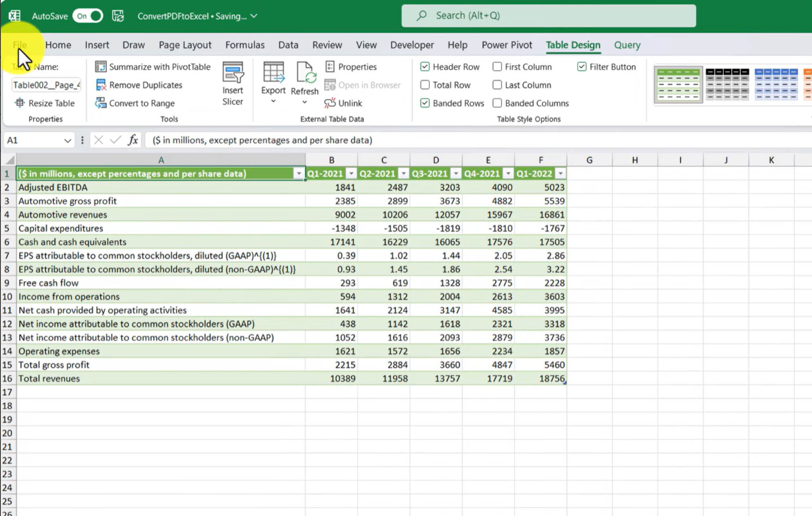The image size is (812, 516).
Task: Open the file name dropdown in title bar
Action: (254, 16)
